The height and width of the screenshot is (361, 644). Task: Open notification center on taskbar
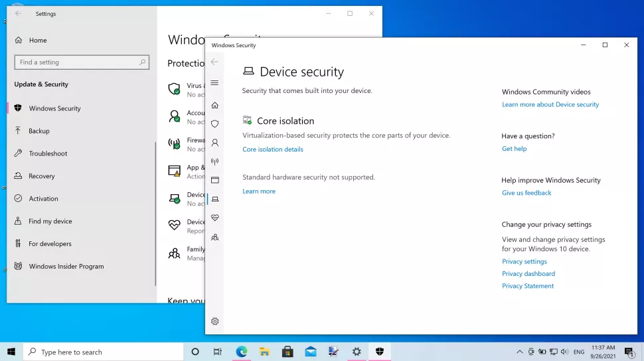pyautogui.click(x=629, y=352)
